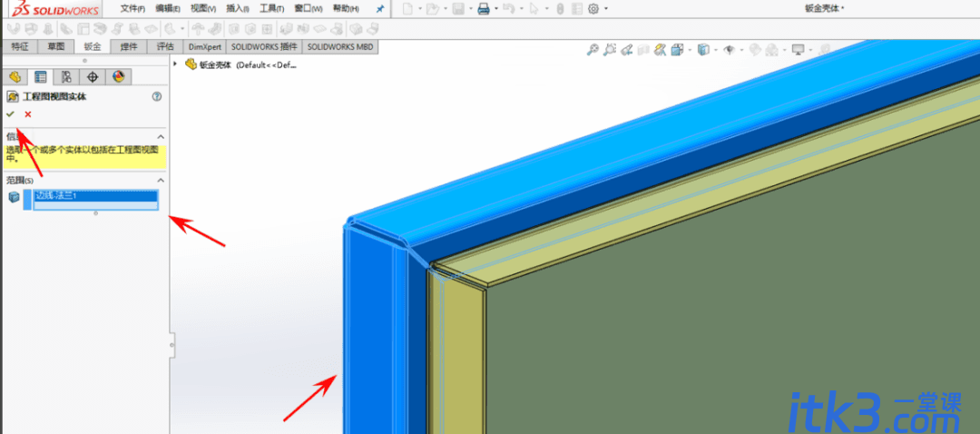Open the 文件(F) menu

[x=132, y=9]
